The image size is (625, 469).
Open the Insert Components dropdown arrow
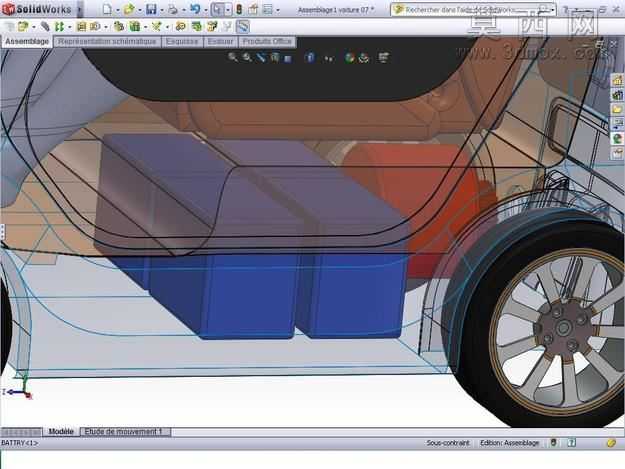(x=33, y=27)
